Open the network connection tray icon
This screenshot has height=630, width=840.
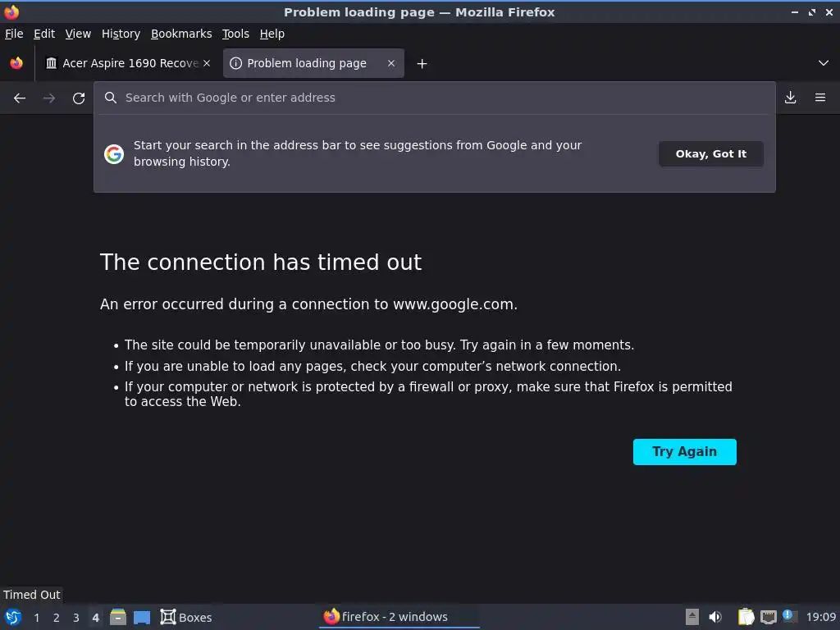[x=768, y=617]
